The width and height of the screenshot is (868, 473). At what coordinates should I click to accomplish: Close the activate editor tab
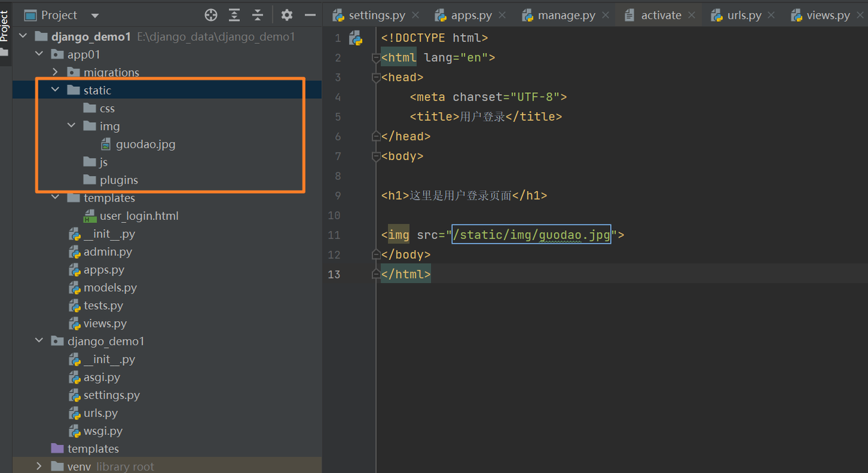click(x=691, y=15)
